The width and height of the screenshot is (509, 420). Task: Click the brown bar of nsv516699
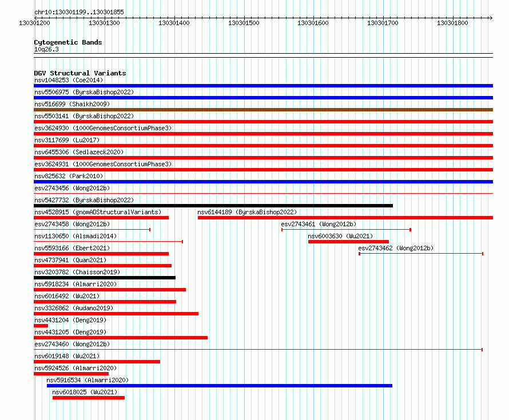pyautogui.click(x=263, y=110)
